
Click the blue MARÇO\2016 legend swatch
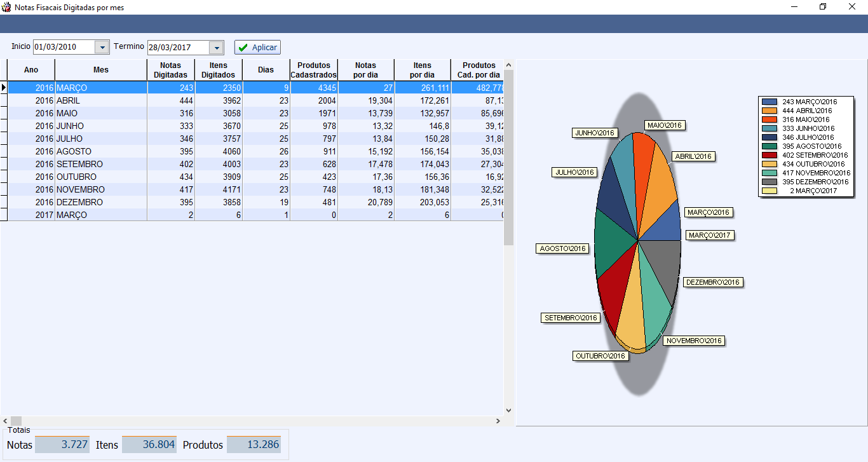pos(770,102)
